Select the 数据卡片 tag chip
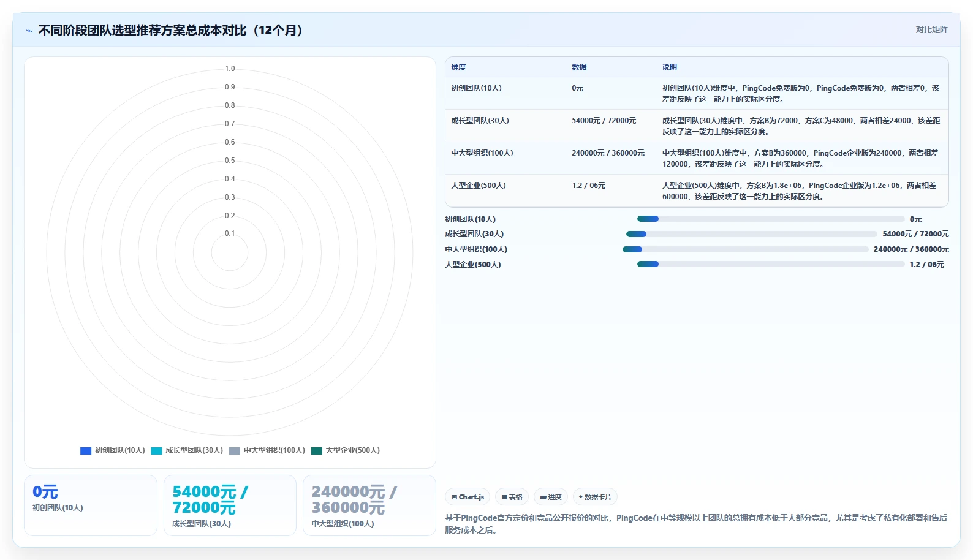 pyautogui.click(x=595, y=497)
